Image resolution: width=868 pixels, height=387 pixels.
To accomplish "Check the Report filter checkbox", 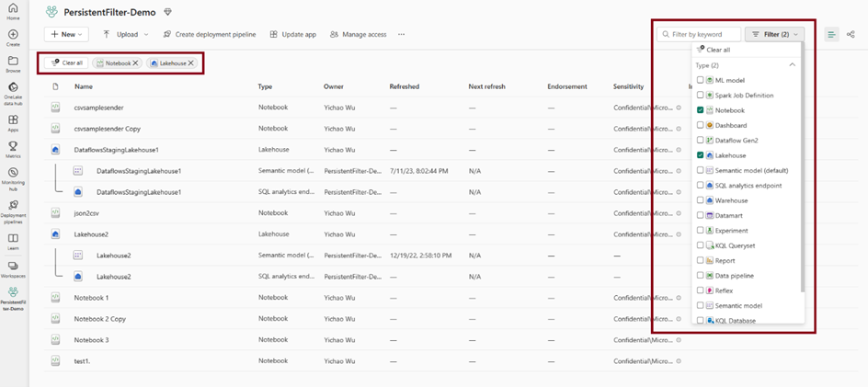I will click(x=701, y=260).
